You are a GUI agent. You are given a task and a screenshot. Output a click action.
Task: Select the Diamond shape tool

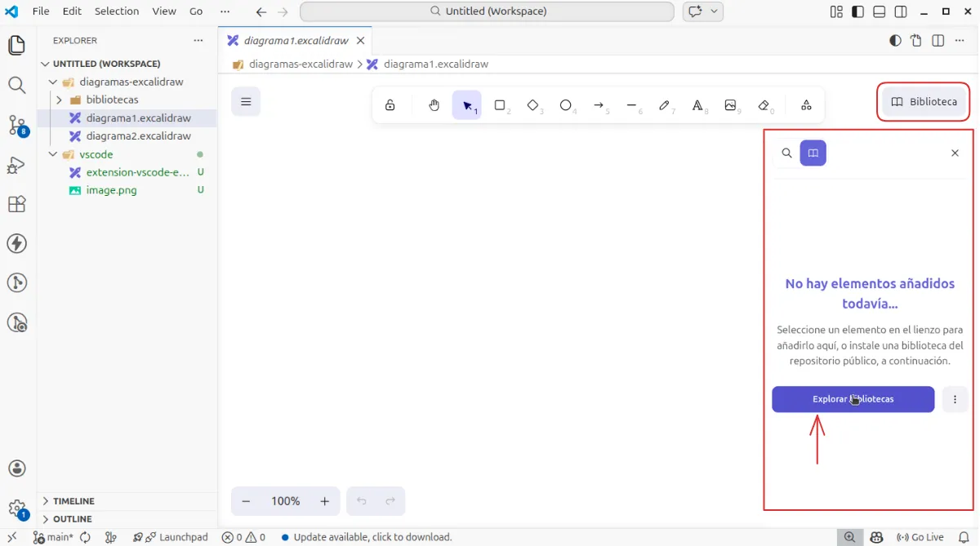pyautogui.click(x=532, y=105)
